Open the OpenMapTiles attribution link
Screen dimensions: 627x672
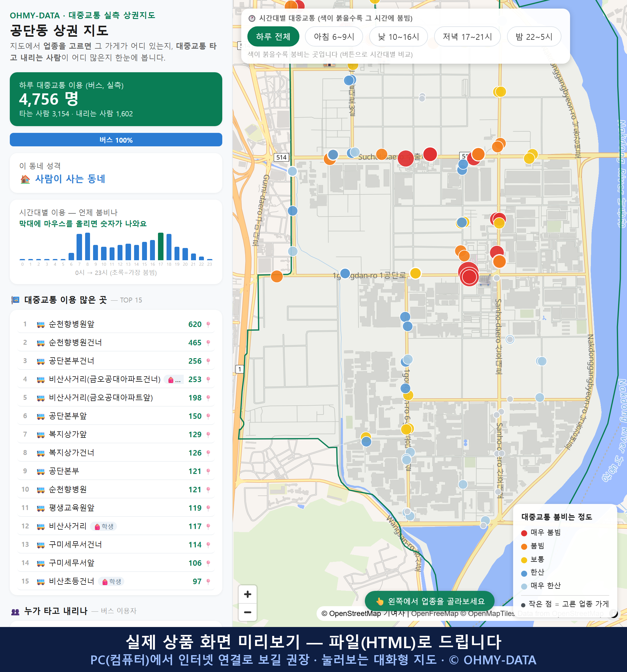point(487,613)
